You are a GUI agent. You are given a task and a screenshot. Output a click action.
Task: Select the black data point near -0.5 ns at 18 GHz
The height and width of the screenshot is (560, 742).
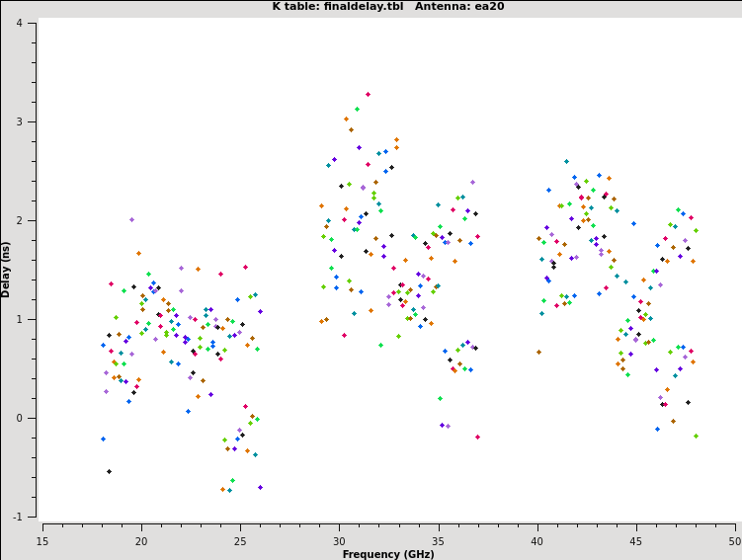click(109, 472)
